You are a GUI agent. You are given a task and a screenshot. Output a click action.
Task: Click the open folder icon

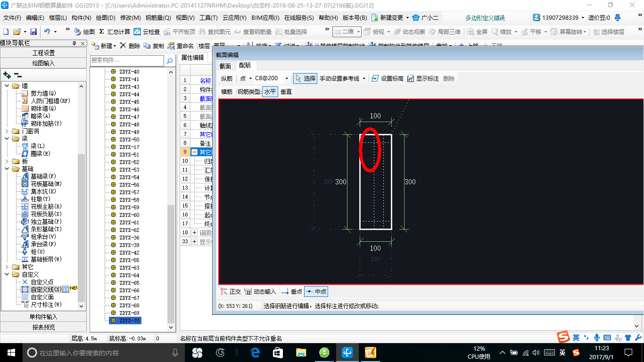coord(17,32)
